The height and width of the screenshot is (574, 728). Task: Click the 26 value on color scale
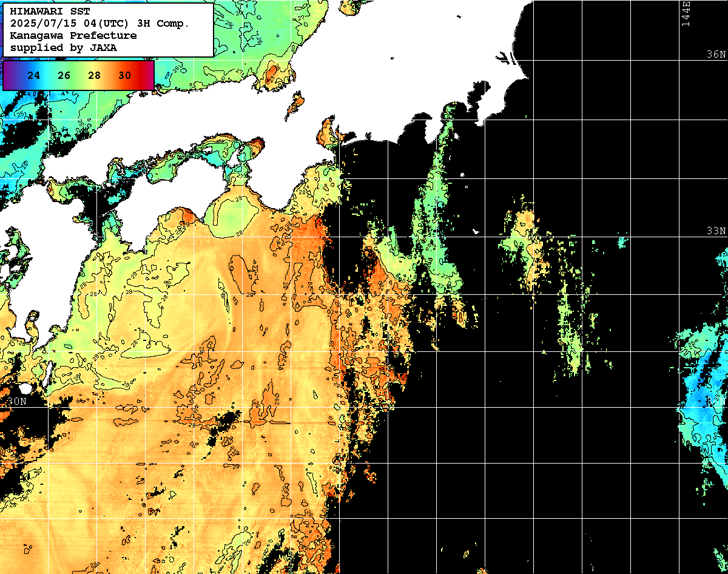[64, 76]
